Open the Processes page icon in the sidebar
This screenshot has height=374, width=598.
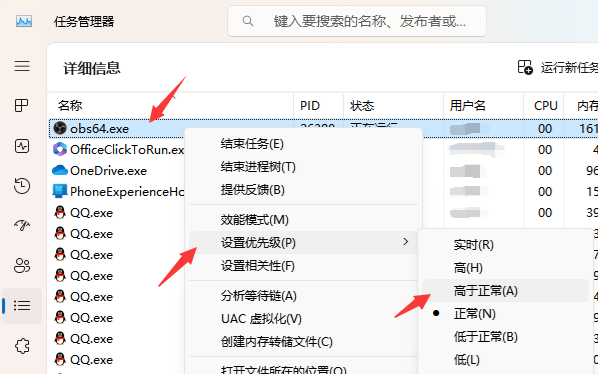(x=22, y=106)
